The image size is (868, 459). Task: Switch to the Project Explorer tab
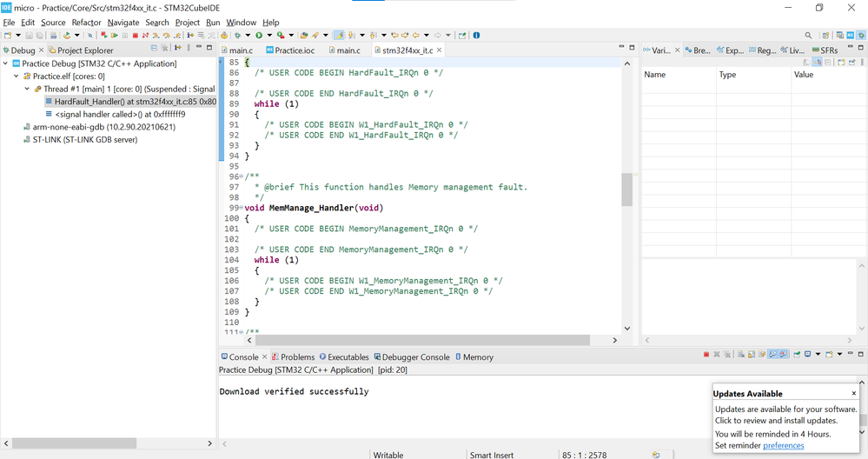81,50
